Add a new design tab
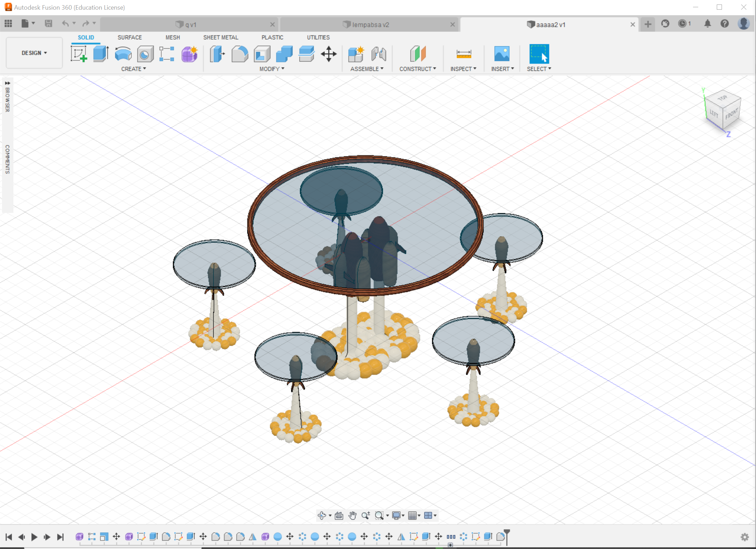 [648, 24]
